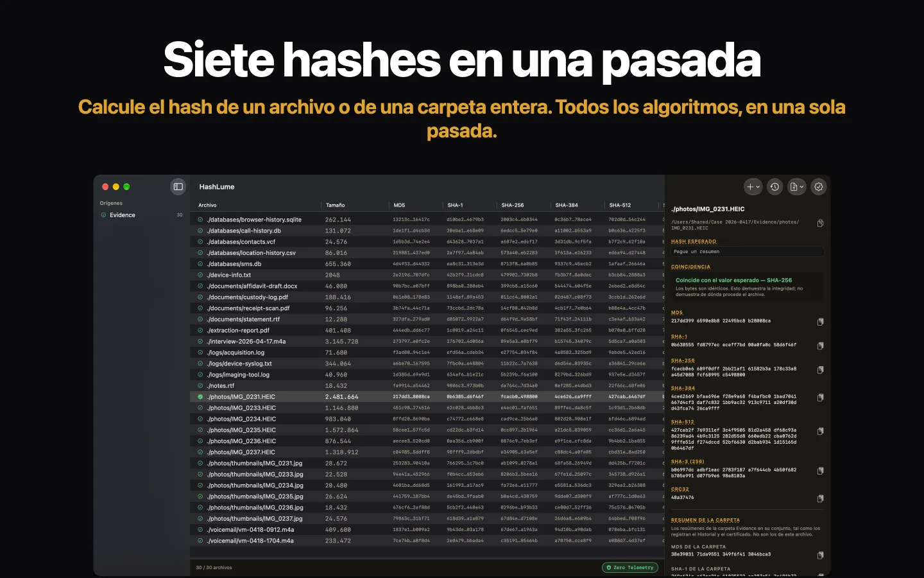Select the Evidence source in sidebar

click(141, 215)
